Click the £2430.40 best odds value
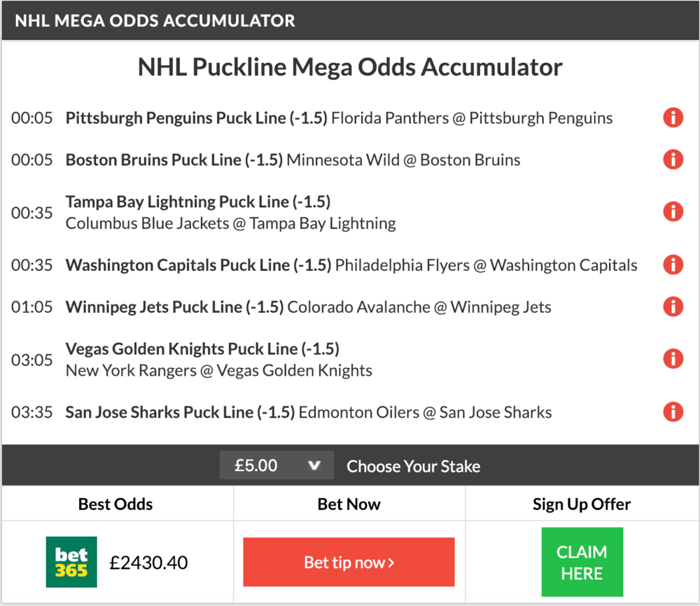The image size is (700, 606). point(148,563)
